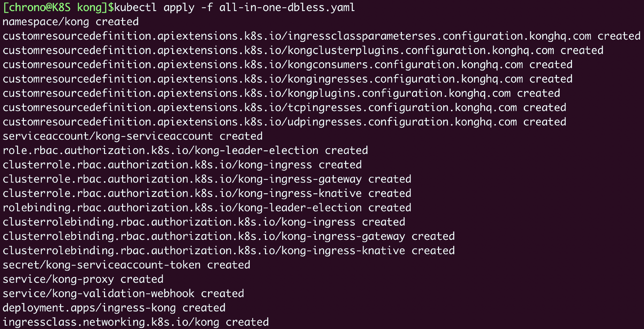The image size is (644, 329).
Task: Click the role kong-leader-election created line
Action: pos(185,151)
